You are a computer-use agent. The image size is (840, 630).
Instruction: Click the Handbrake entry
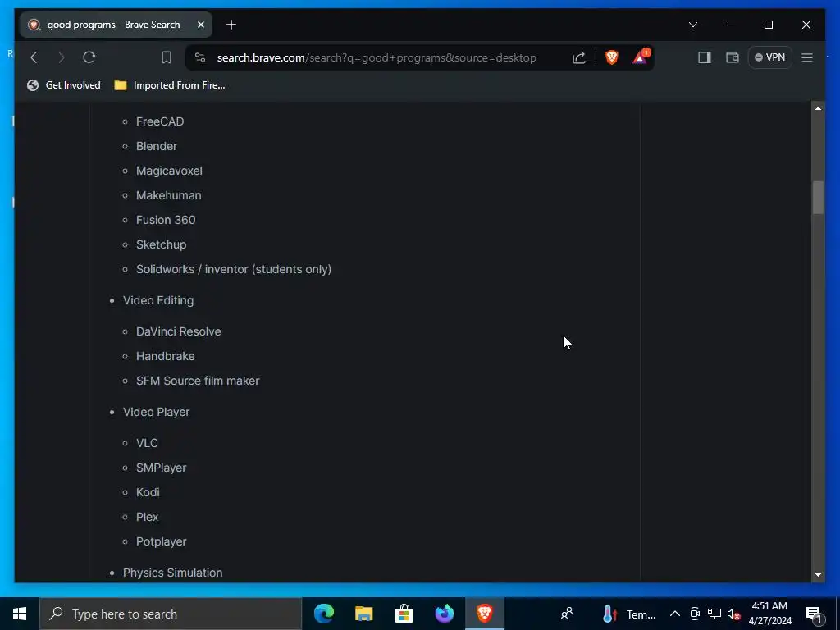[165, 356]
